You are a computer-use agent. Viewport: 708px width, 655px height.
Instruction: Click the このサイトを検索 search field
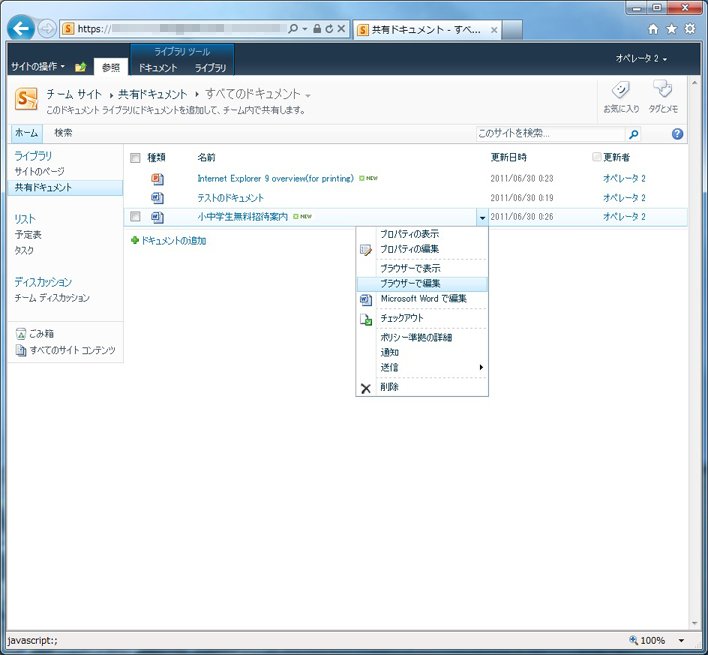(x=551, y=134)
